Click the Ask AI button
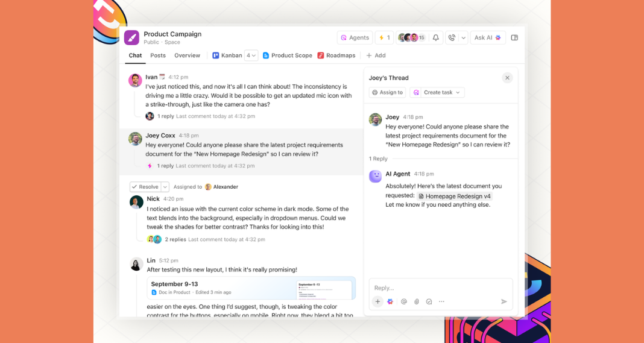Viewport: 644px width, 343px height. (x=487, y=37)
